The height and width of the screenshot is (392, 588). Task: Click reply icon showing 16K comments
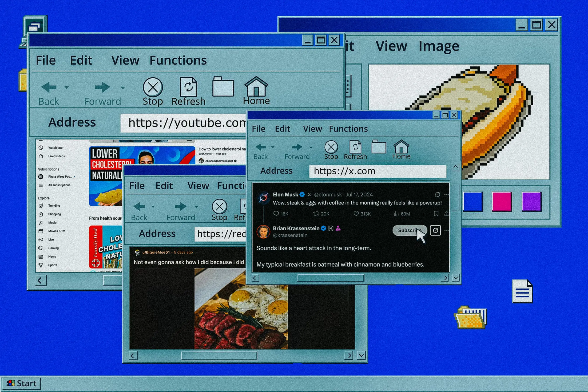[x=276, y=213]
